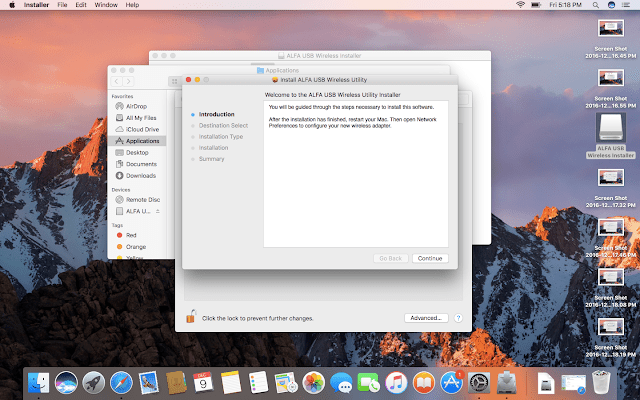Click the Continue button in the installer
640x400 pixels.
click(x=430, y=258)
